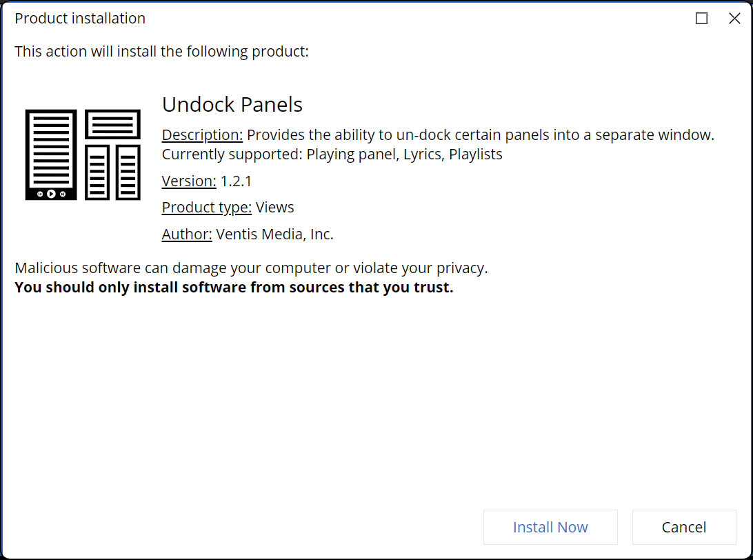Click the malicious software warning line
Image resolution: width=753 pixels, height=560 pixels.
tap(251, 268)
